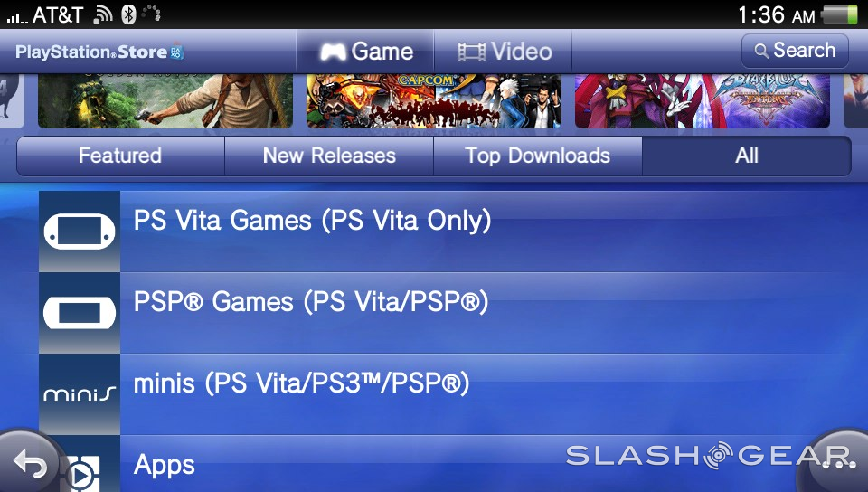The height and width of the screenshot is (492, 868).
Task: Tap the PSP console icon
Action: (80, 313)
